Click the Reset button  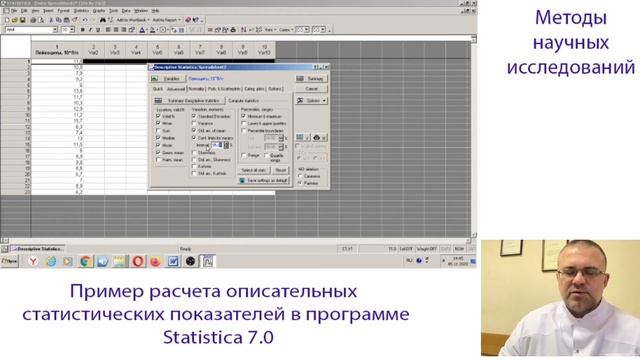[x=280, y=170]
